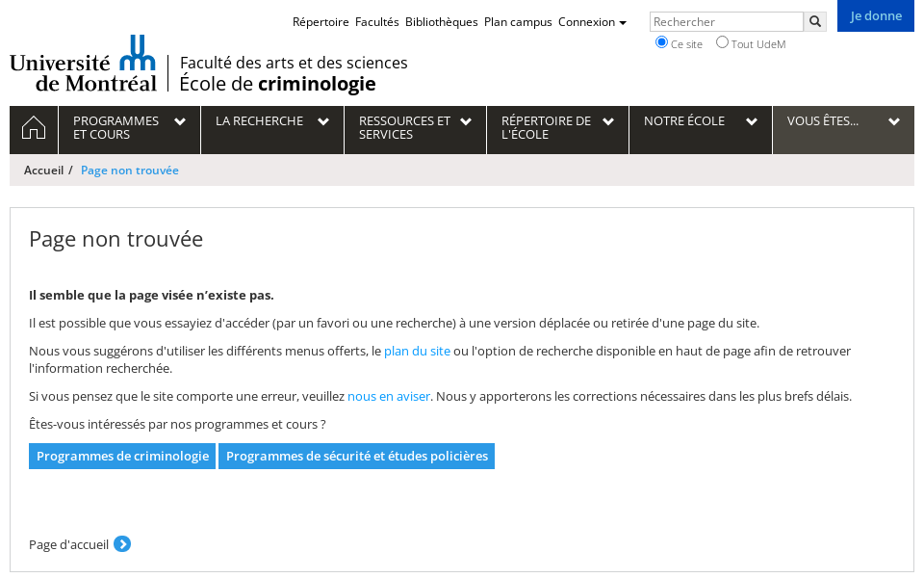Click the Université de Montréal logo

pyautogui.click(x=83, y=65)
